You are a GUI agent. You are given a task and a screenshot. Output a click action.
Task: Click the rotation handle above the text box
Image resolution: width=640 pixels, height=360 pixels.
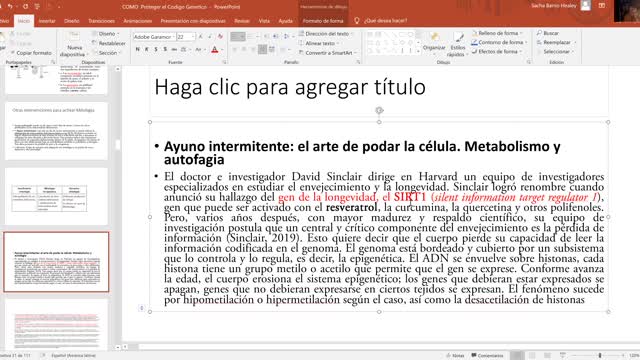(x=379, y=110)
